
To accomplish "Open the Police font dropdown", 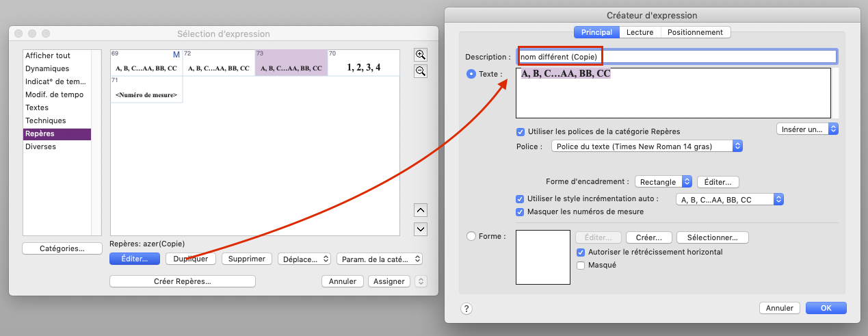I will (x=647, y=146).
